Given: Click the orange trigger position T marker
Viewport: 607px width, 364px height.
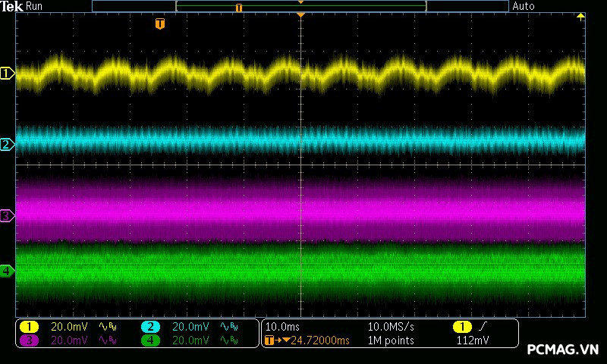Looking at the screenshot, I should coord(159,24).
